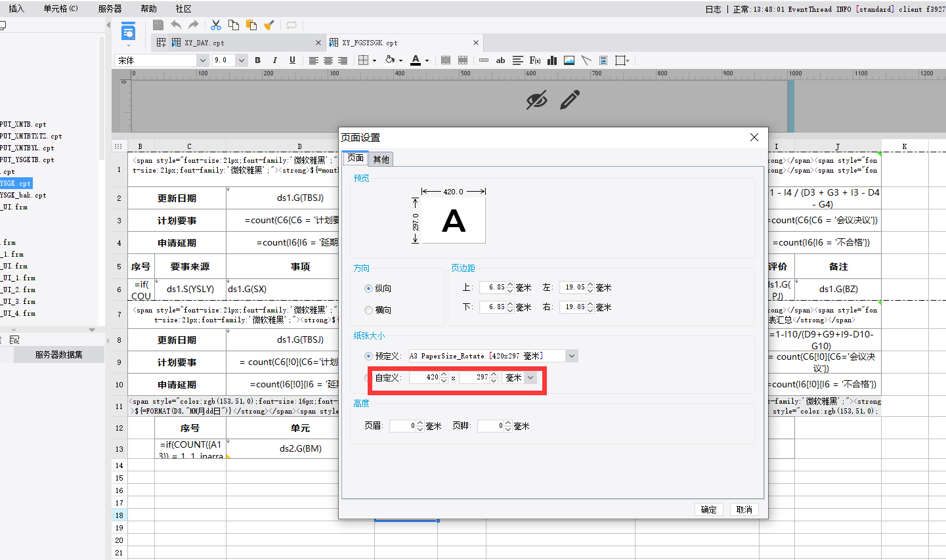This screenshot has width=946, height=560.
Task: Open the fill color dropdown arrow
Action: click(400, 60)
